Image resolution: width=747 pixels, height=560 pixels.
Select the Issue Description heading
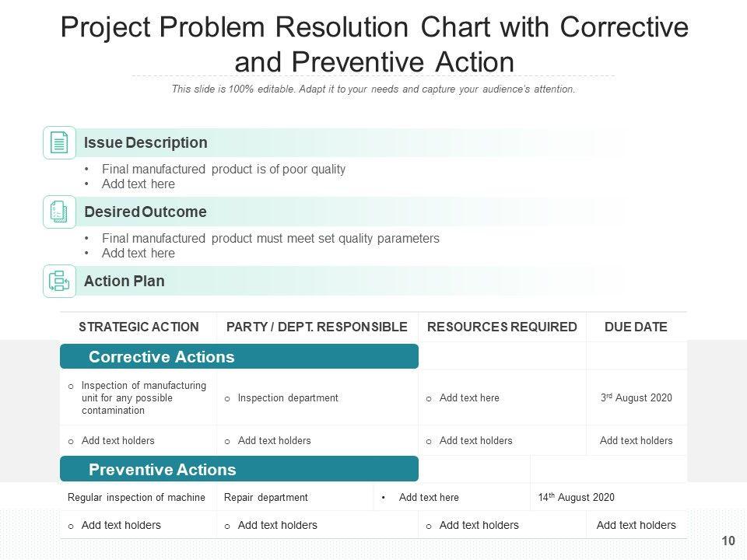[146, 143]
